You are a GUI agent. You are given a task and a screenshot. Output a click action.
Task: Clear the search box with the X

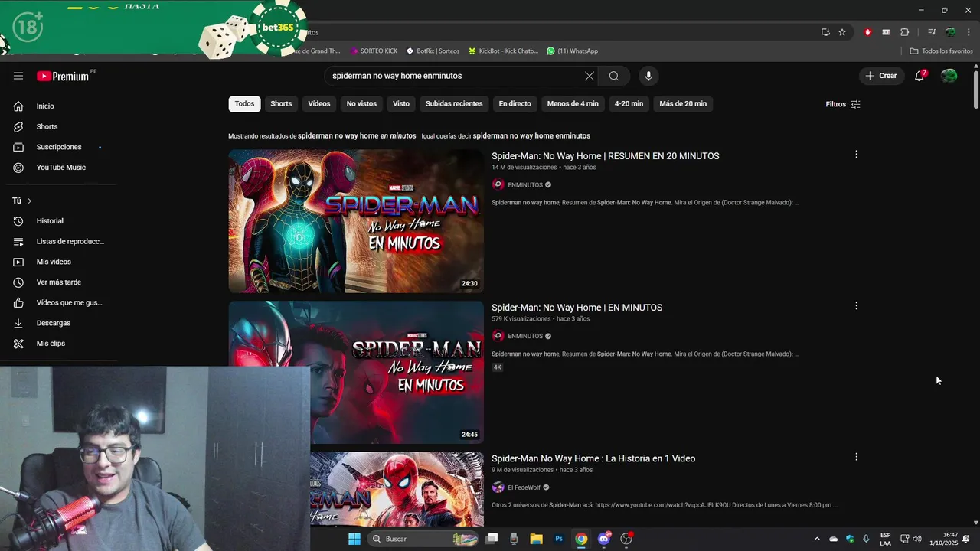(589, 76)
